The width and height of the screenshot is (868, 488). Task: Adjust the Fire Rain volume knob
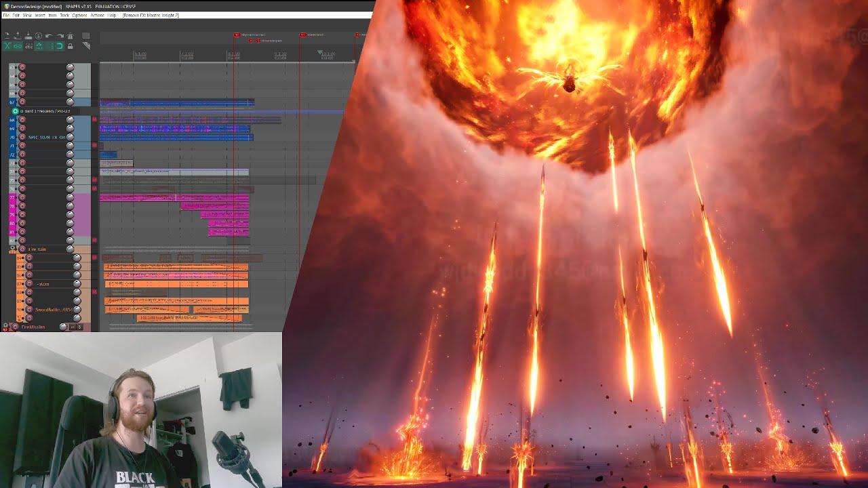70,249
